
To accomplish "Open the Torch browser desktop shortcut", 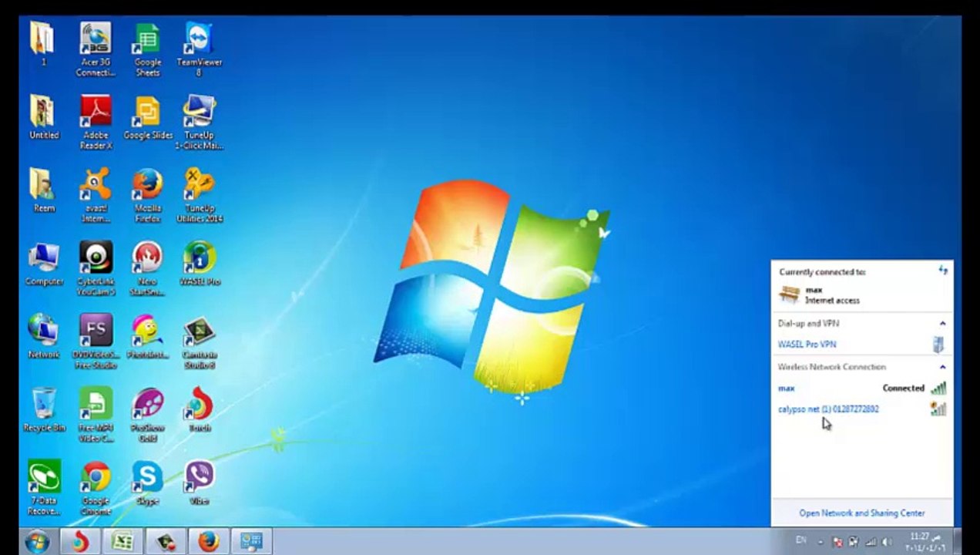I will (200, 409).
